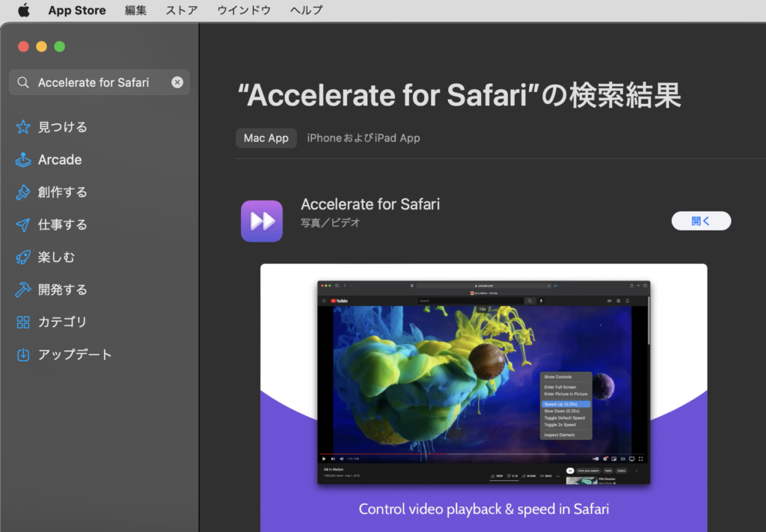Open the ストア menu
The height and width of the screenshot is (532, 766).
tap(182, 10)
